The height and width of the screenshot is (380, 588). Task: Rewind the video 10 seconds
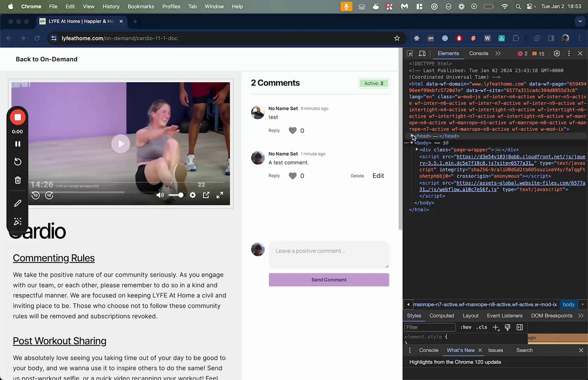35,195
